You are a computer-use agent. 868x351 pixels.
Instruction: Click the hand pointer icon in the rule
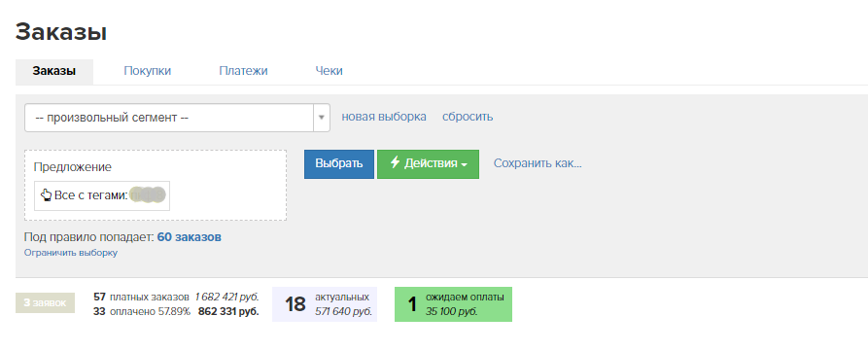46,195
